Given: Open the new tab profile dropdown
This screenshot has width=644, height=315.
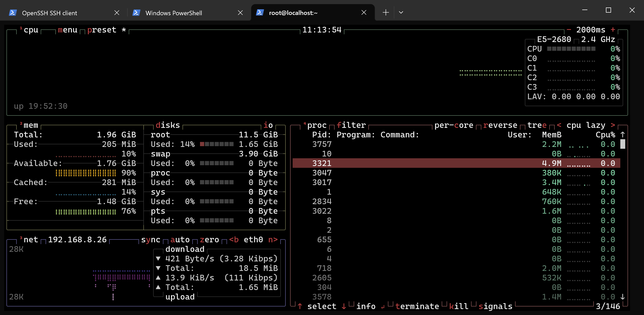Looking at the screenshot, I should [x=401, y=12].
